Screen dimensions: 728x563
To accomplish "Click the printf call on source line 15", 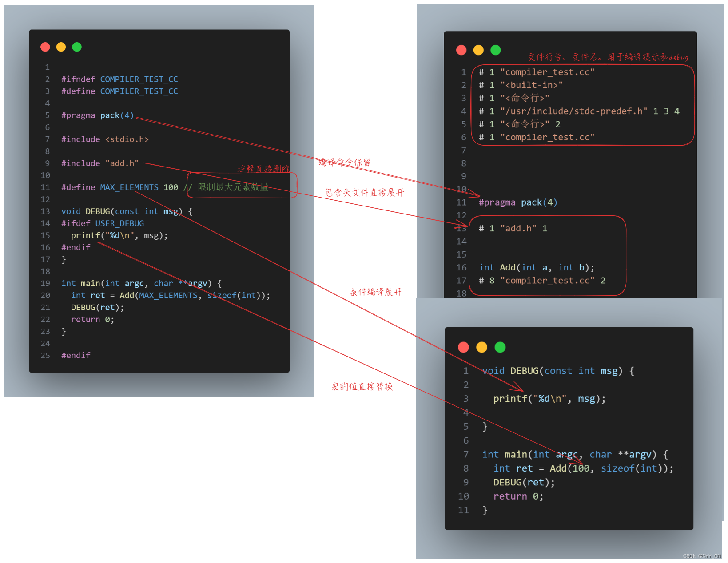I will (x=119, y=235).
